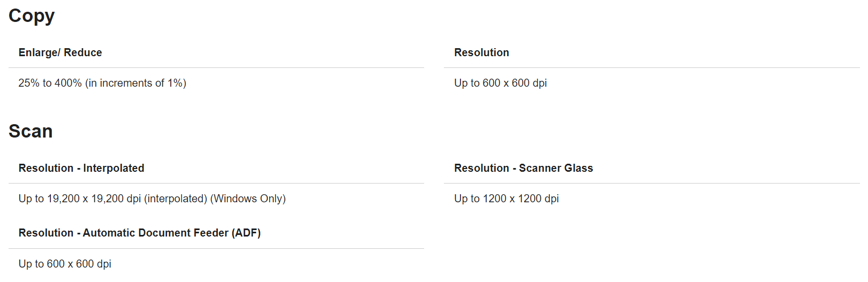
Task: Click the Scan section heading
Action: tap(31, 132)
